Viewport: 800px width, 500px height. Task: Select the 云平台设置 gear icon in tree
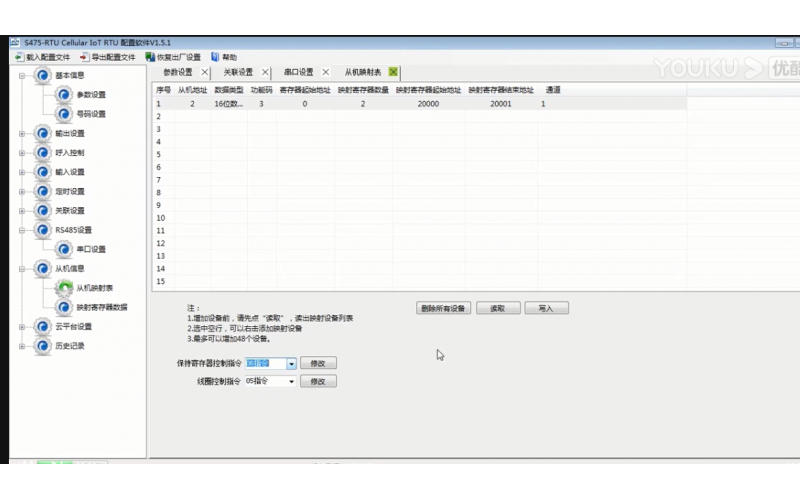[x=43, y=327]
